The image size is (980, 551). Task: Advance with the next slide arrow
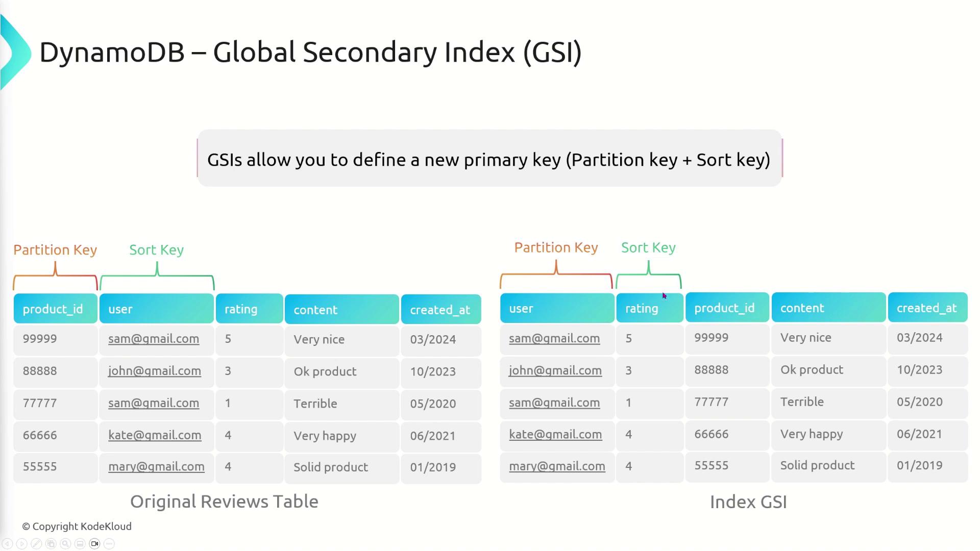click(x=22, y=544)
